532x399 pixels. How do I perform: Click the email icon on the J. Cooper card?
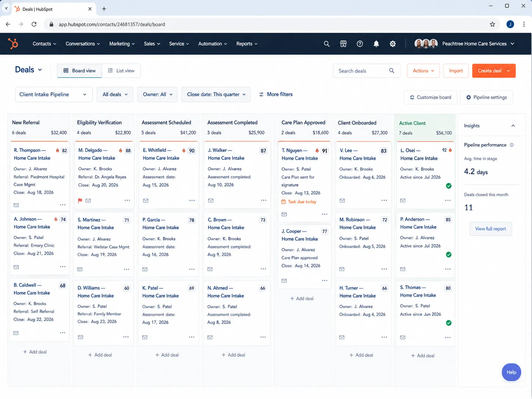[x=284, y=281]
